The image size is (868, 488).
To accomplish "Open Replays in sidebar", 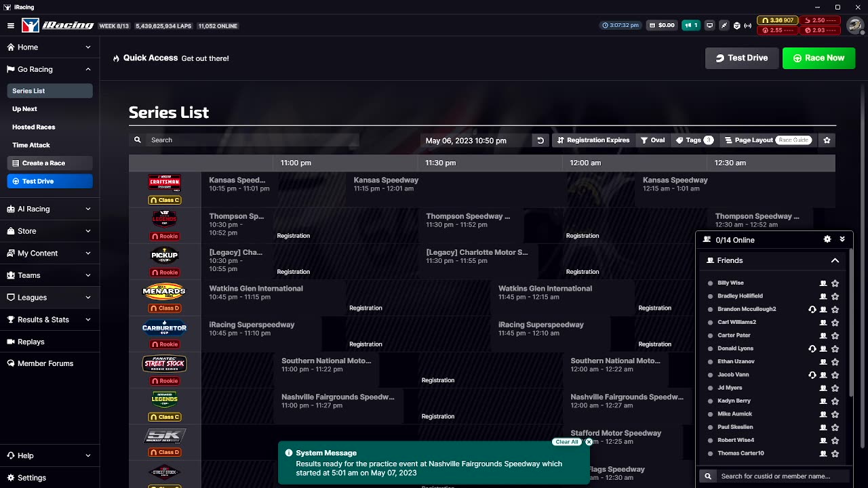I will [50, 342].
